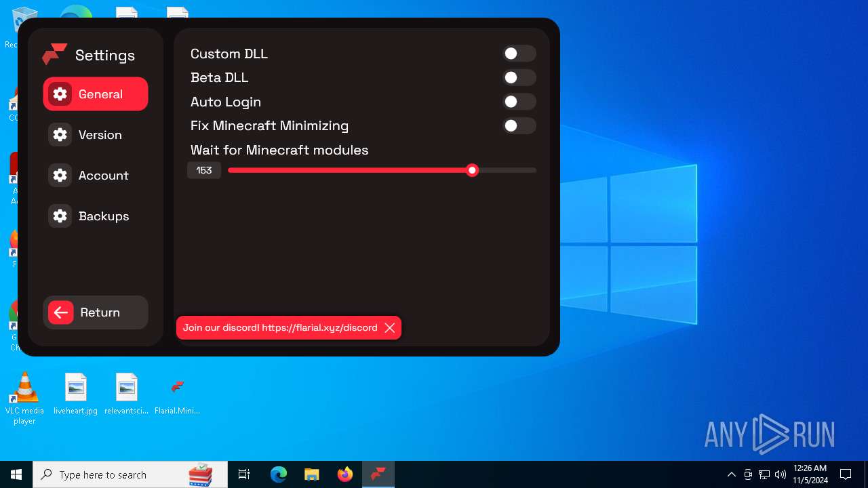Image resolution: width=868 pixels, height=488 pixels.
Task: Dismiss the discord notification with the X
Action: [390, 327]
